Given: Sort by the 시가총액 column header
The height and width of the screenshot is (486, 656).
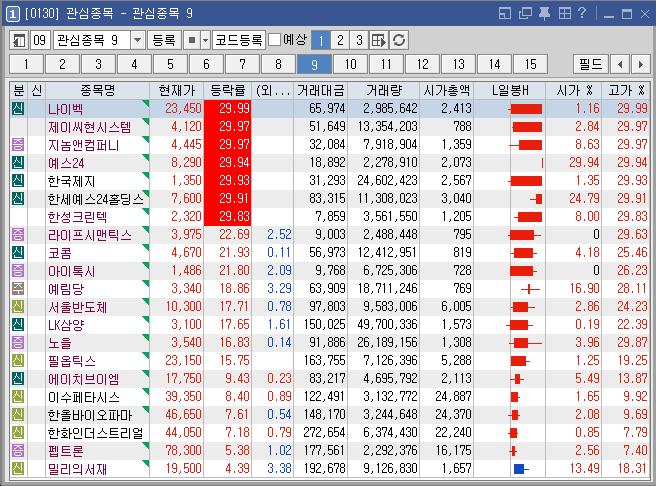Looking at the screenshot, I should point(446,90).
